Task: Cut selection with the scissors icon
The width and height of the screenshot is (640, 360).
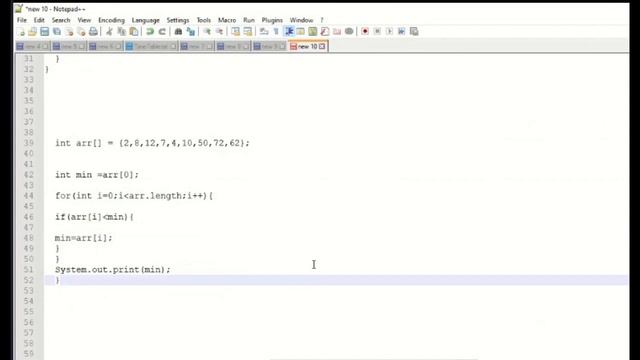Action: point(109,31)
